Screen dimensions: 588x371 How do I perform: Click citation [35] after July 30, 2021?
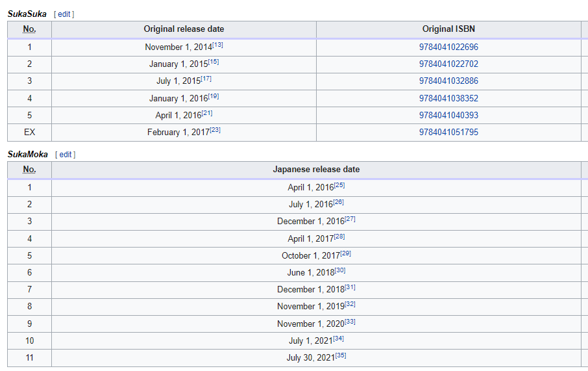[341, 355]
